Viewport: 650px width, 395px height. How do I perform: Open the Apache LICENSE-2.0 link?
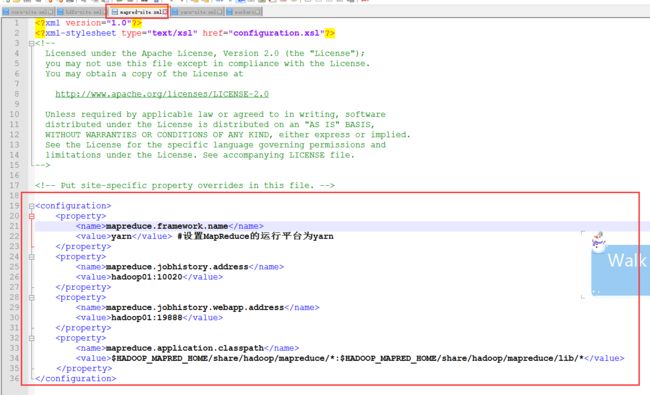pos(162,94)
